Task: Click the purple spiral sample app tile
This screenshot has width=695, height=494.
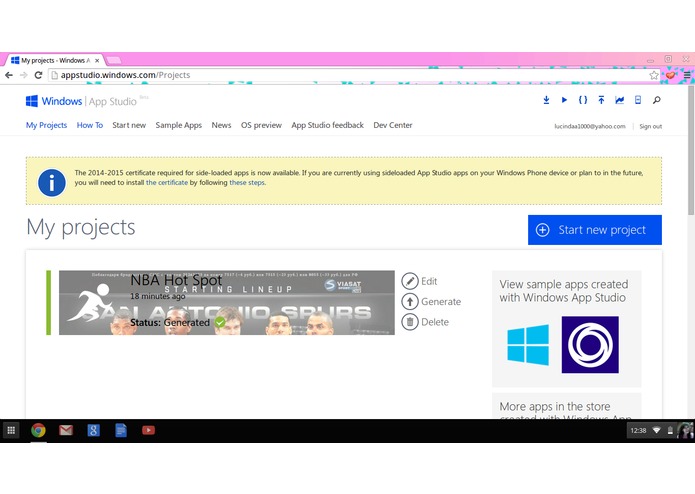Action: point(590,344)
